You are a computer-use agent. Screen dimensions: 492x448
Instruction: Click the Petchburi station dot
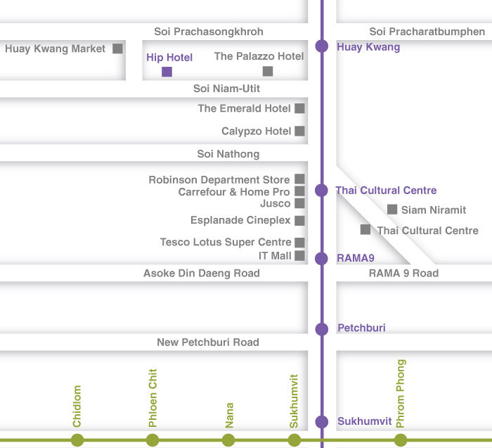coord(322,329)
